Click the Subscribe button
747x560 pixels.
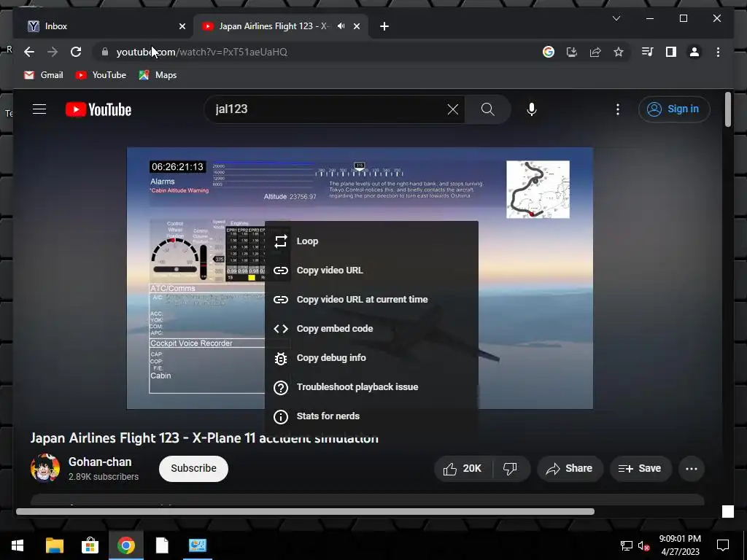click(193, 469)
